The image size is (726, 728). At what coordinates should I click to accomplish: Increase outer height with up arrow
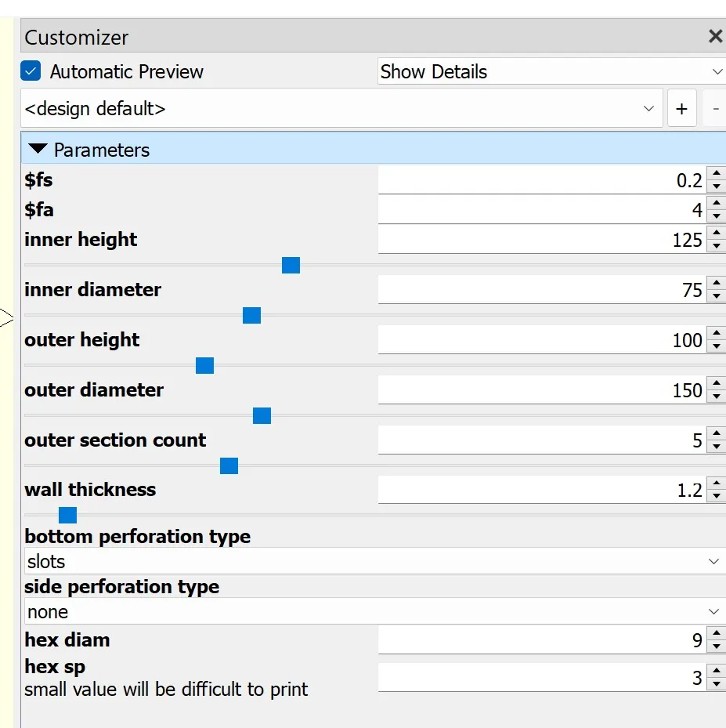tap(716, 334)
